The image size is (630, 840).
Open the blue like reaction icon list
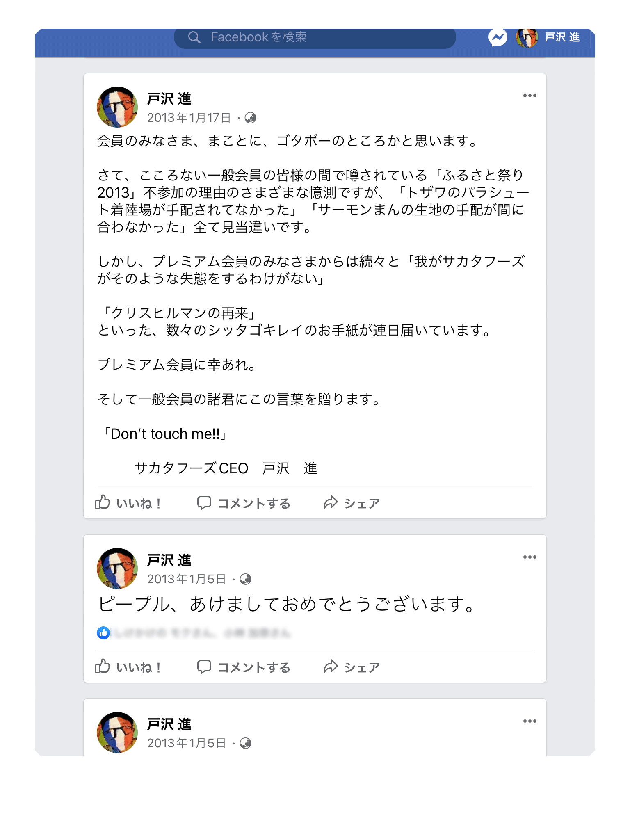click(103, 633)
